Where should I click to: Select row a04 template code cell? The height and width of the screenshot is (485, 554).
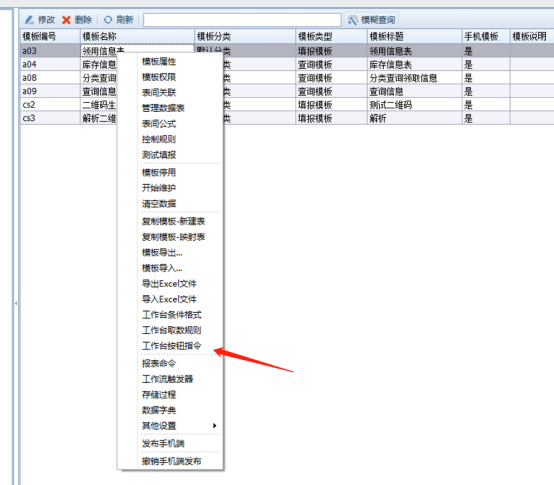click(x=50, y=64)
